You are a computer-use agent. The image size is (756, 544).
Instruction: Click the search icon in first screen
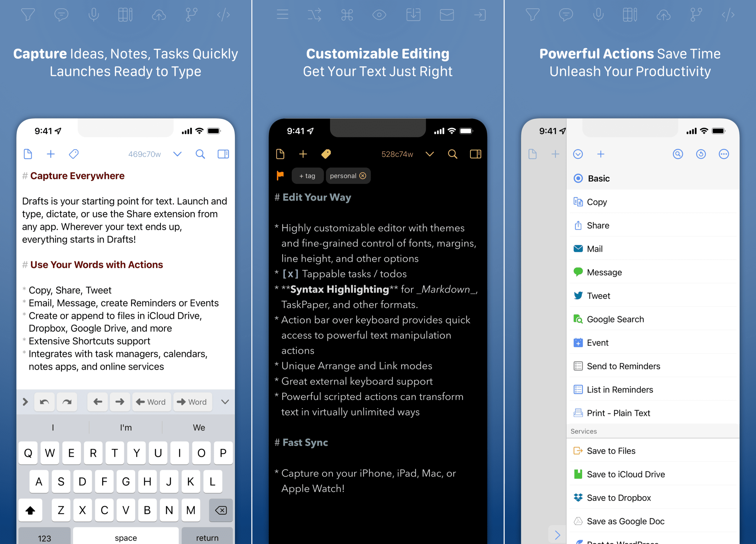[x=200, y=154]
